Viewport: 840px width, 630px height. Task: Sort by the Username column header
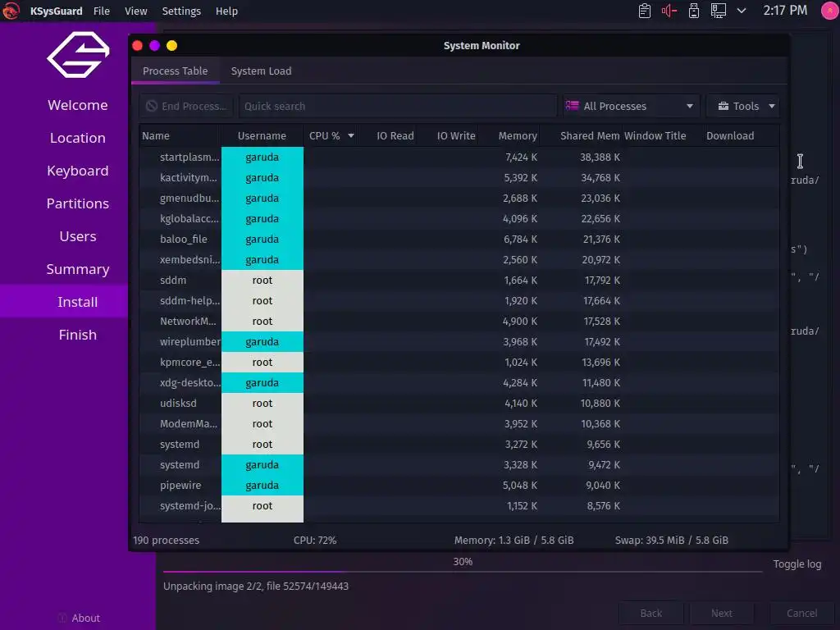[262, 135]
